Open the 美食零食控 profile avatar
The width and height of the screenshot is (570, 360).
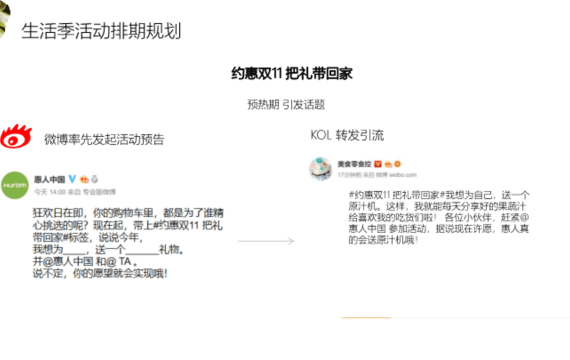click(x=320, y=168)
